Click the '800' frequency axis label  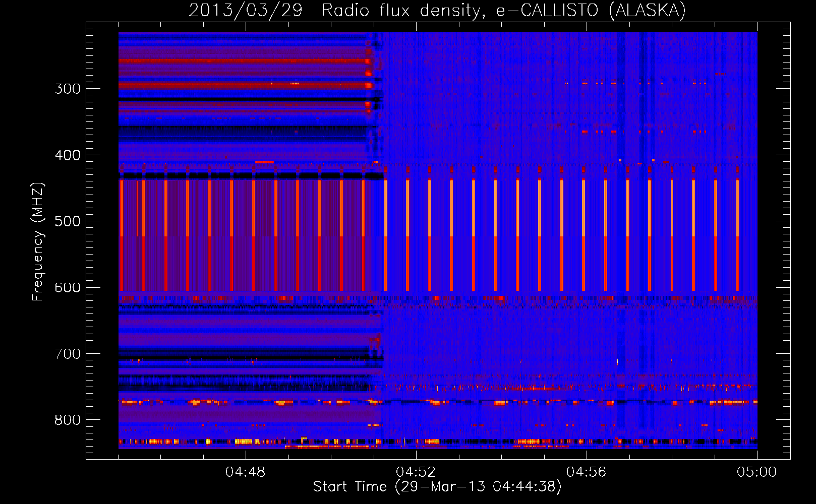tap(68, 420)
